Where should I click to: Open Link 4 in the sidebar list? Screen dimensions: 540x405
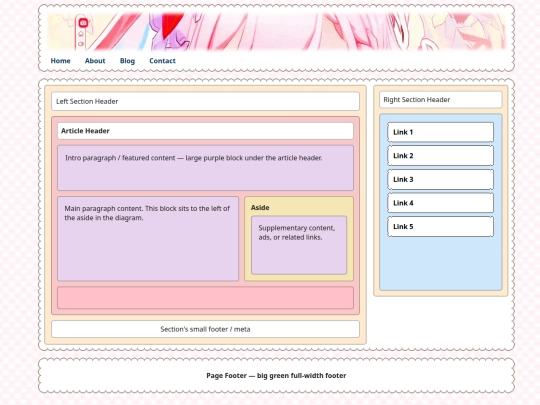pos(440,203)
